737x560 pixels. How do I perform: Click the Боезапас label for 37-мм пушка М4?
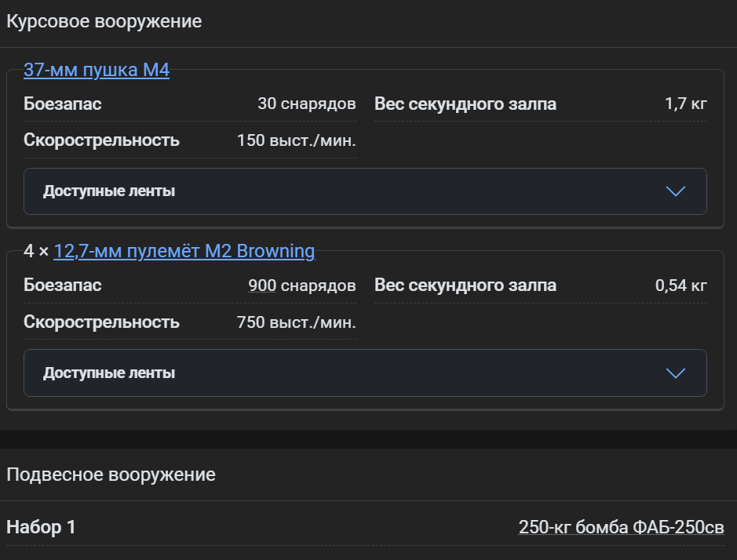coord(63,104)
